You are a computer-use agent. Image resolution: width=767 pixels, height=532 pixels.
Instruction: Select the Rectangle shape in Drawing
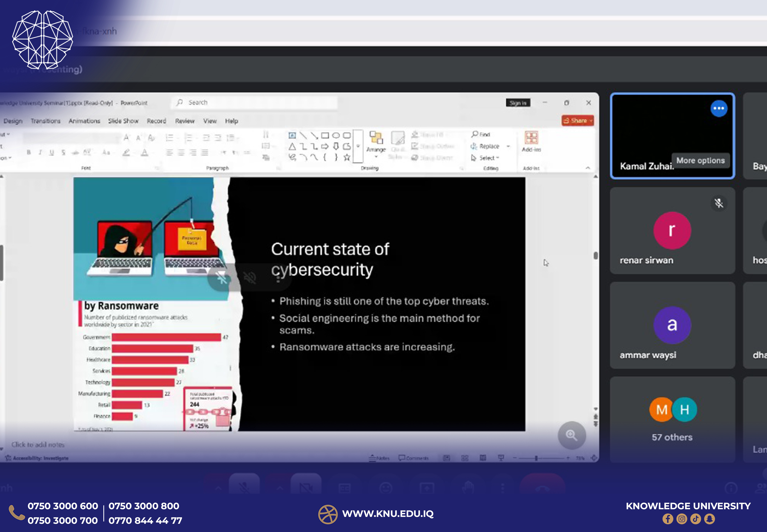point(325,135)
